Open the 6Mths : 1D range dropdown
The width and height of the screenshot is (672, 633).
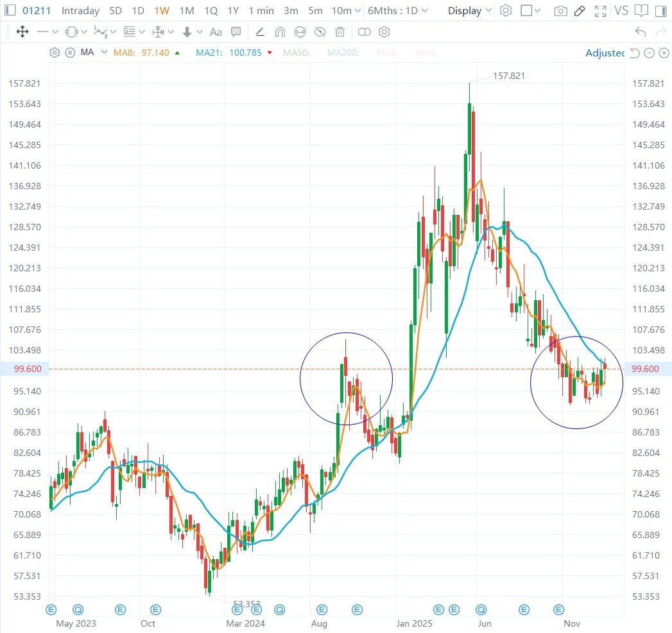click(397, 11)
